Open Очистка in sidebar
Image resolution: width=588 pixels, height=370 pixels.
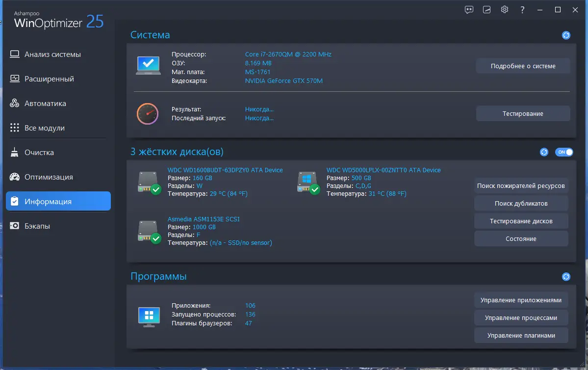click(58, 152)
